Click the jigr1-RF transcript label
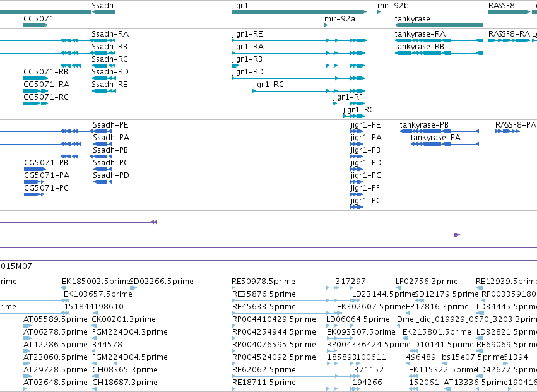 pyautogui.click(x=348, y=97)
